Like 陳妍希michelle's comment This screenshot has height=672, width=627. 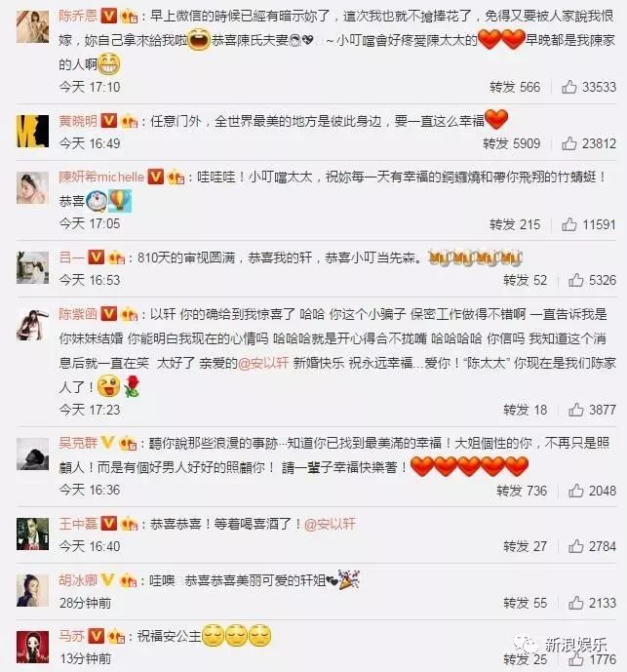tap(568, 224)
